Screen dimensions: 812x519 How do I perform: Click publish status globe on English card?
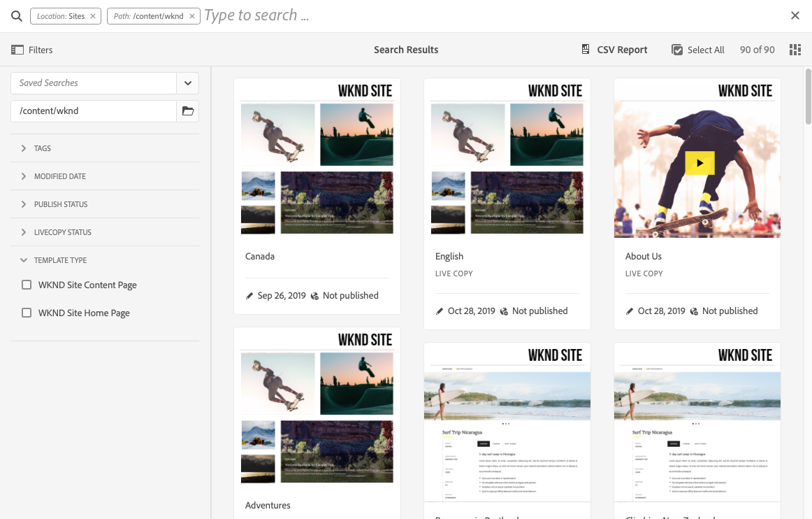(504, 311)
